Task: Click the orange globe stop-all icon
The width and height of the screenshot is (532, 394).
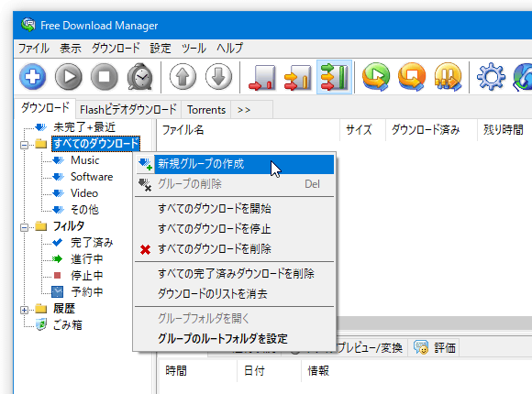Action: 412,77
